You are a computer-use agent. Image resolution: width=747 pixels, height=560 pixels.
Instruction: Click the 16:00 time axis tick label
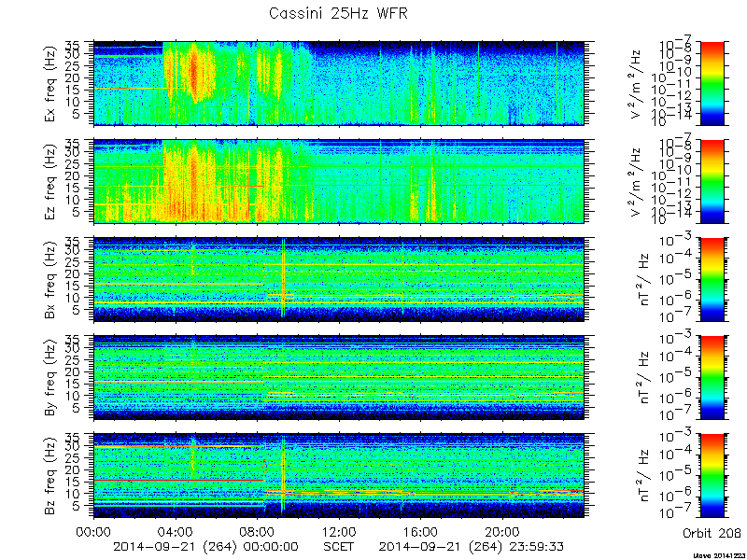pos(421,532)
